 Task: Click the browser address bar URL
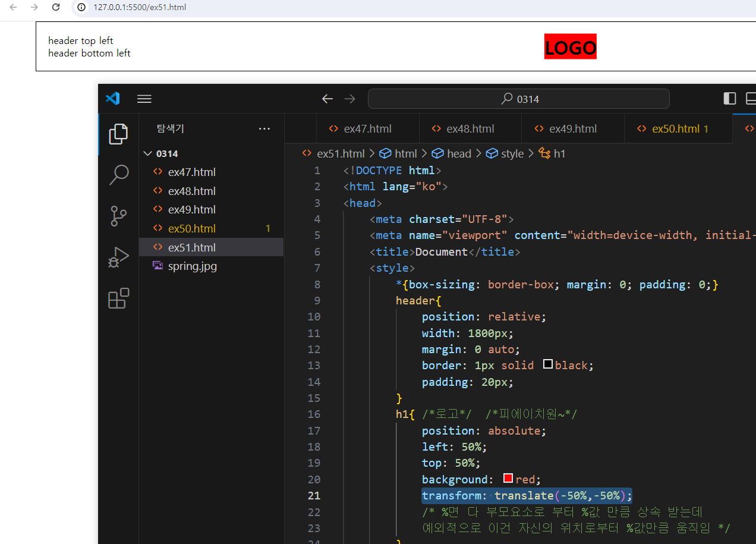140,7
